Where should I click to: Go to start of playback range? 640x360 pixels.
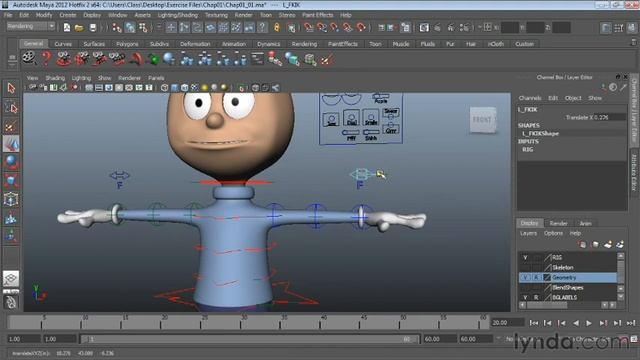tap(533, 323)
